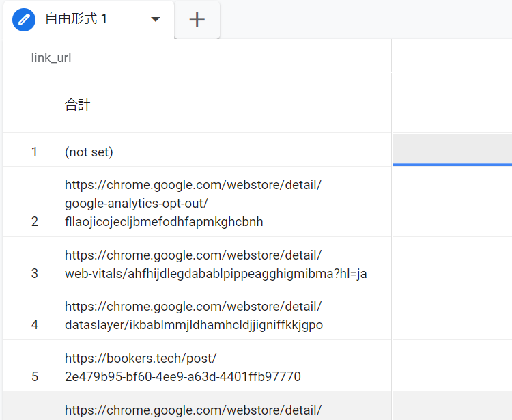Select row number 2
Screen dimensions: 512x420
pyautogui.click(x=34, y=222)
